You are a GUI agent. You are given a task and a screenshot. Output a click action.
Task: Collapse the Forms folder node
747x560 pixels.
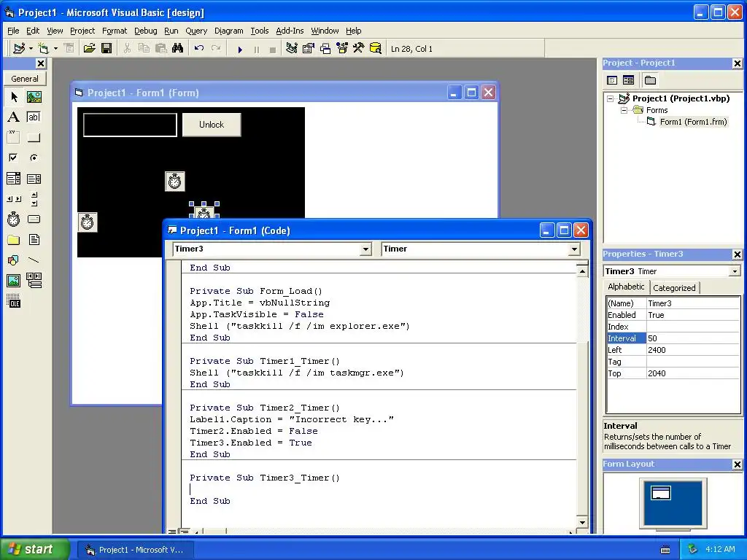coord(624,111)
